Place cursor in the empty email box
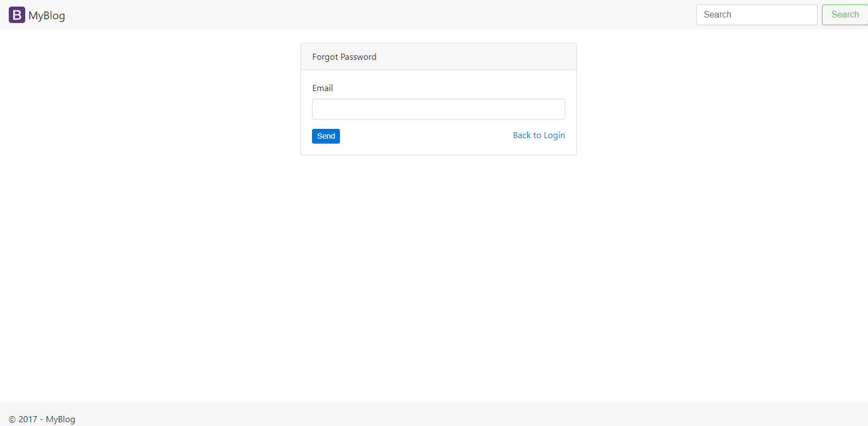Viewport: 868px width, 426px height. coord(438,109)
